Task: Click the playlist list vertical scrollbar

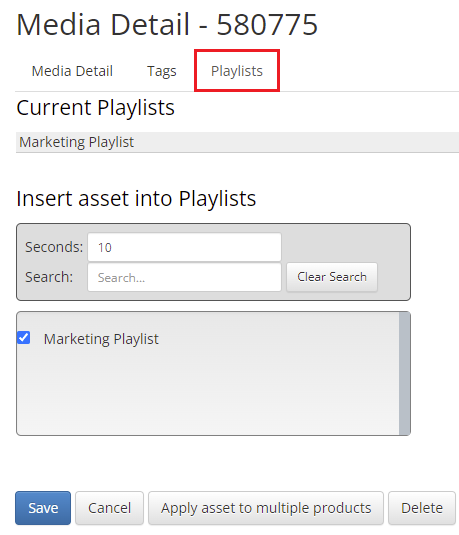Action: pyautogui.click(x=404, y=373)
